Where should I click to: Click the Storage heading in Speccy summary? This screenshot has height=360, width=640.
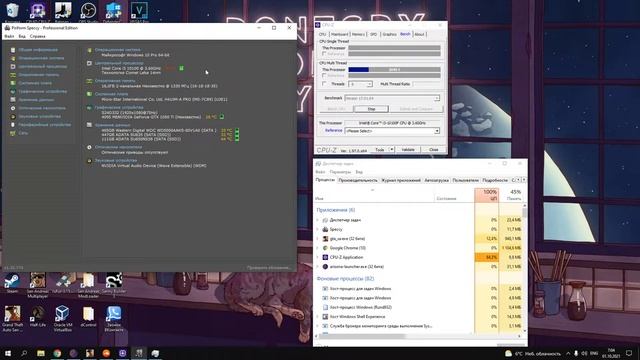tap(112, 125)
